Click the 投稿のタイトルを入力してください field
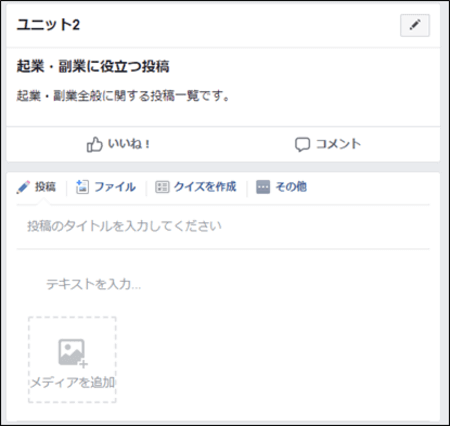Screen dimensions: 450x426 point(223,226)
